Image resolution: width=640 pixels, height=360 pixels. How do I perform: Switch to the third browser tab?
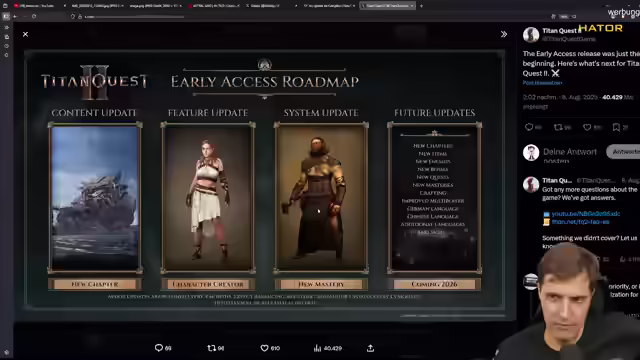[155, 6]
